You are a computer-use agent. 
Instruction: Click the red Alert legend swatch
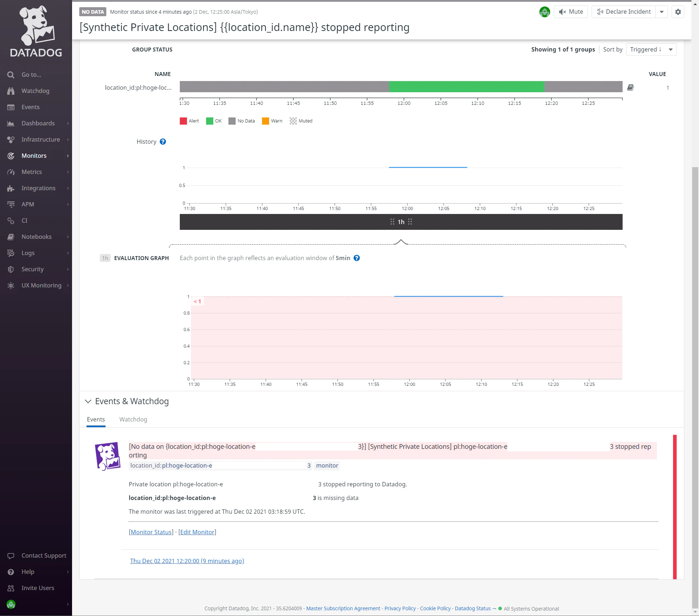(x=183, y=121)
